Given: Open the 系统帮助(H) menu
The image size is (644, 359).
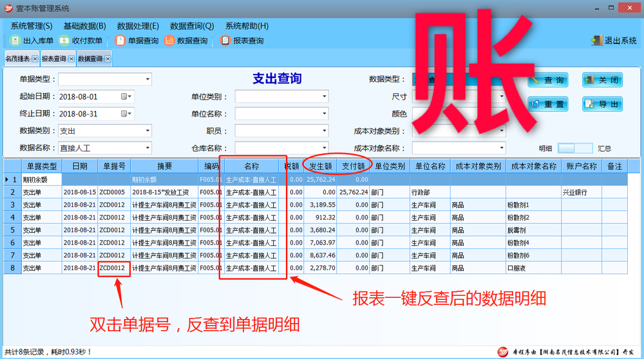Looking at the screenshot, I should pyautogui.click(x=247, y=26).
